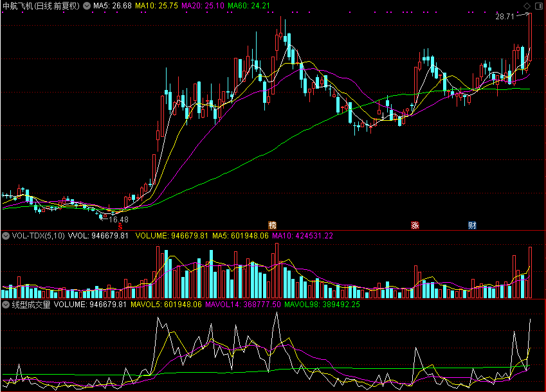Select the MAVOL14: 368777.50 label

click(242, 305)
